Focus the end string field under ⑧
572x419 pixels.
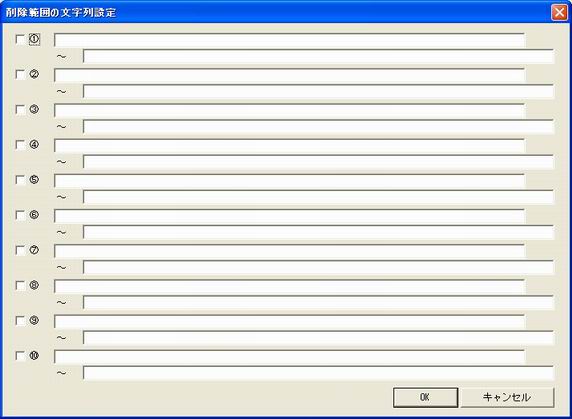click(x=318, y=302)
